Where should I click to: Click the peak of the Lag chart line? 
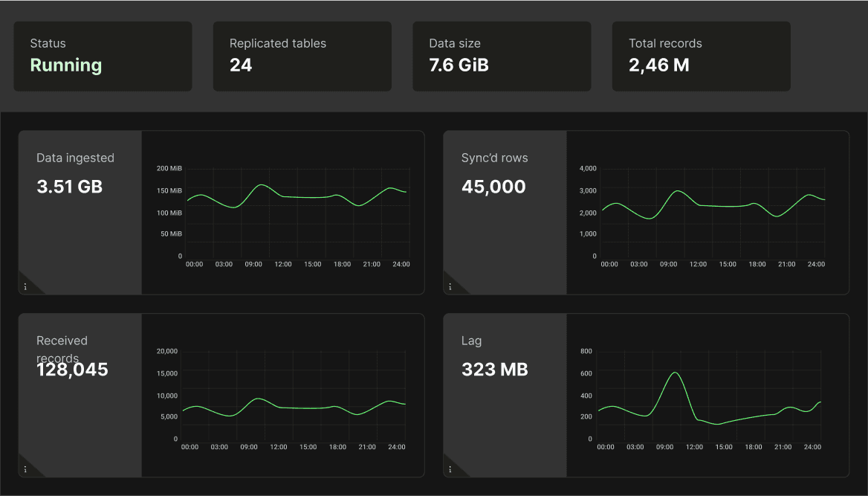tap(674, 373)
